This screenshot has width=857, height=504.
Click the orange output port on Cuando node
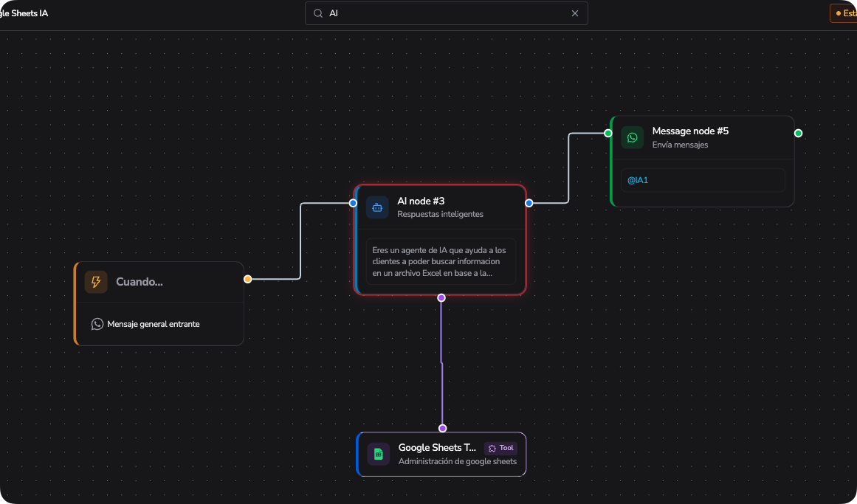coord(247,280)
